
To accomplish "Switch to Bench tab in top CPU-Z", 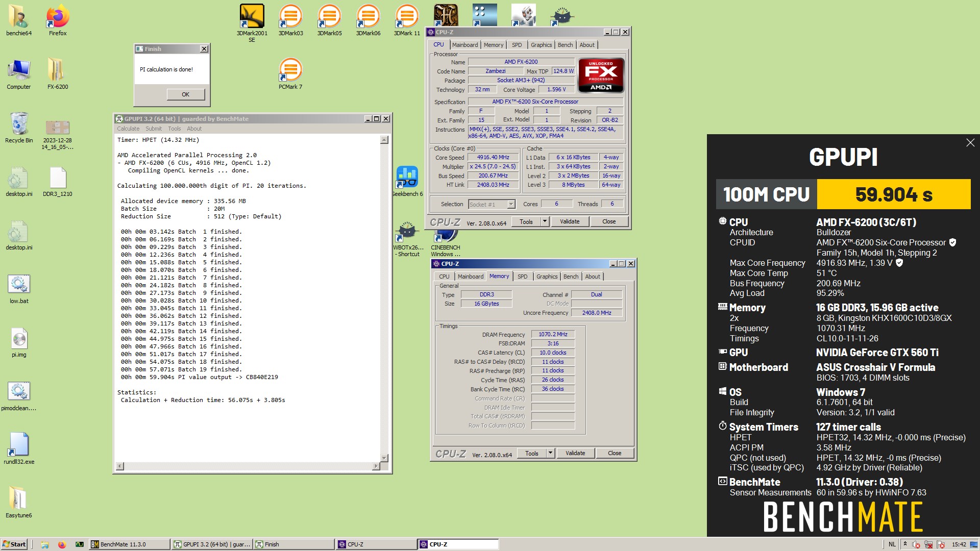I will point(565,45).
